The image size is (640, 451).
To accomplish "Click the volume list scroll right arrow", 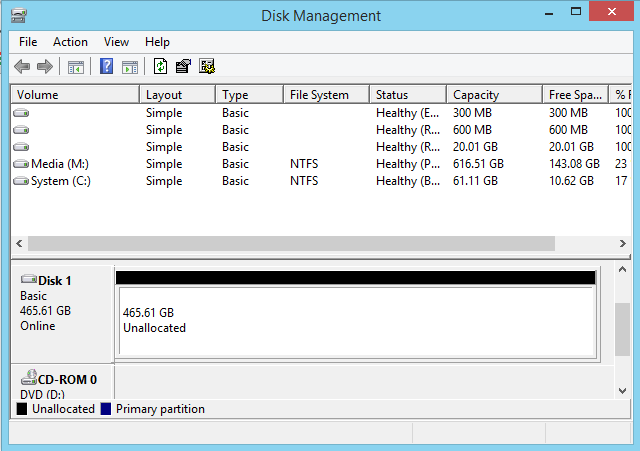I will click(x=622, y=244).
